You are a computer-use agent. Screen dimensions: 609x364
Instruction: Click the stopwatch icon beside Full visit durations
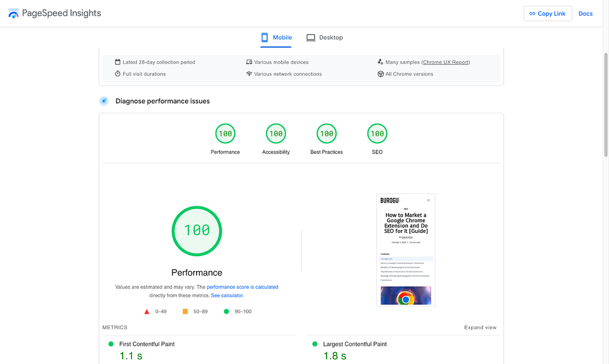118,73
